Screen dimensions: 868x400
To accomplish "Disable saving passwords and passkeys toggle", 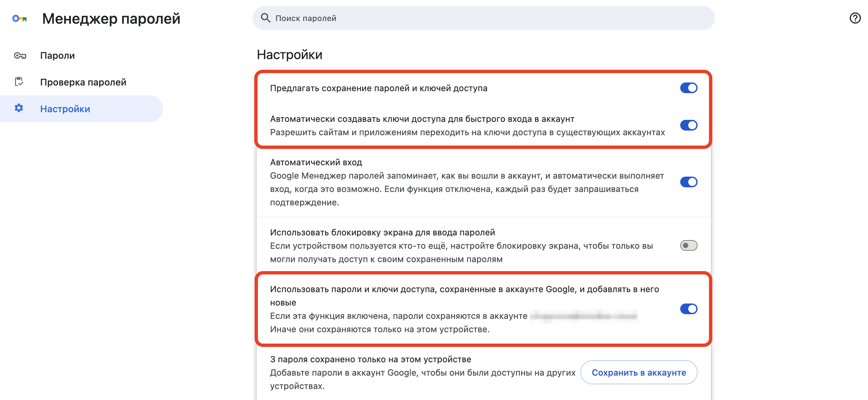I will pos(689,88).
